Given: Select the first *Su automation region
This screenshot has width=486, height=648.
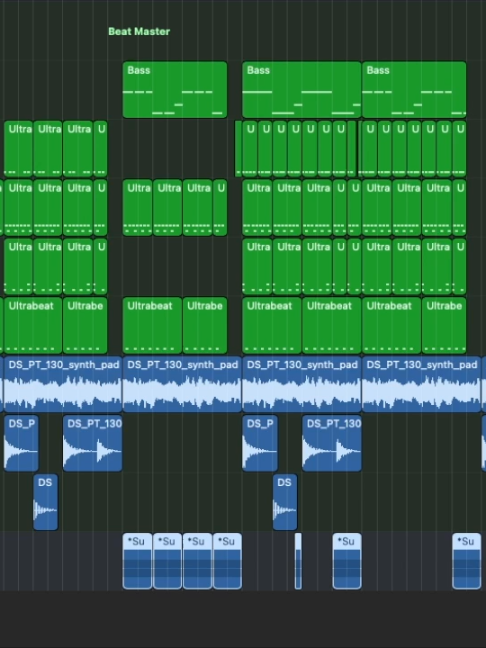Looking at the screenshot, I should (137, 561).
